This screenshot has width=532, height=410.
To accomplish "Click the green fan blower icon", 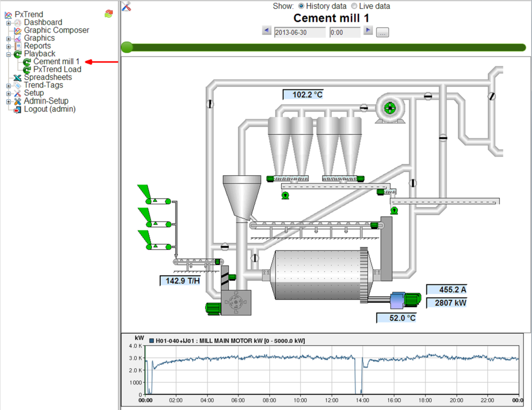I will click(x=389, y=108).
